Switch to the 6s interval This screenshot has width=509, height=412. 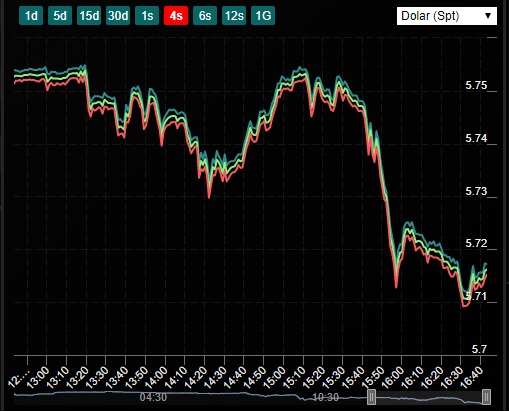pos(205,16)
